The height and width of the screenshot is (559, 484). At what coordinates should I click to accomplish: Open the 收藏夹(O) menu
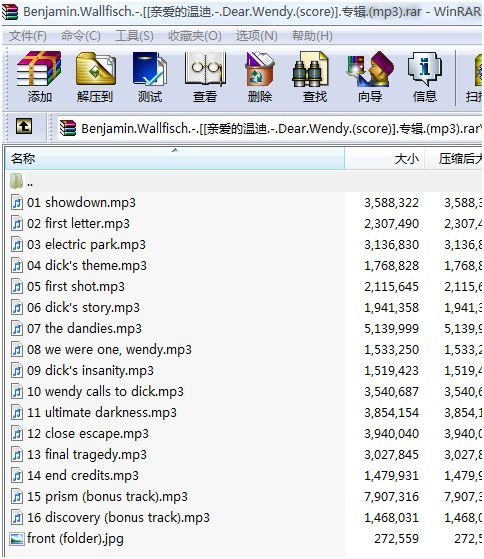[195, 36]
